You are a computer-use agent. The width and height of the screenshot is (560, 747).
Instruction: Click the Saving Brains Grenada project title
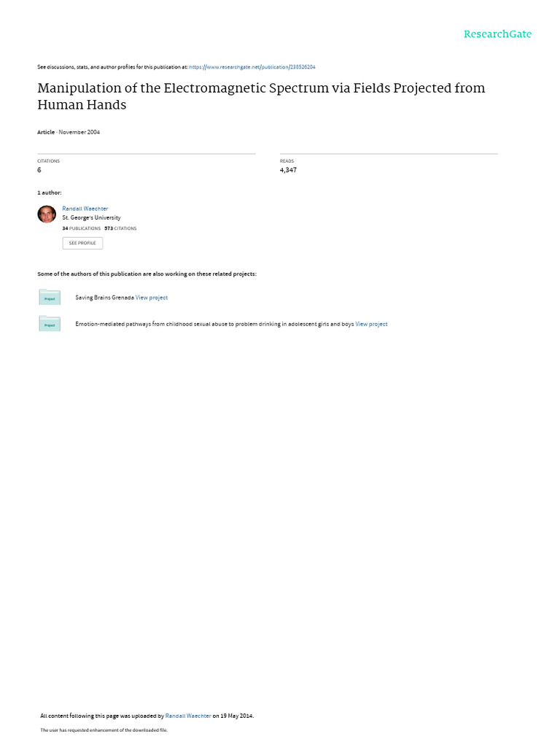click(104, 298)
